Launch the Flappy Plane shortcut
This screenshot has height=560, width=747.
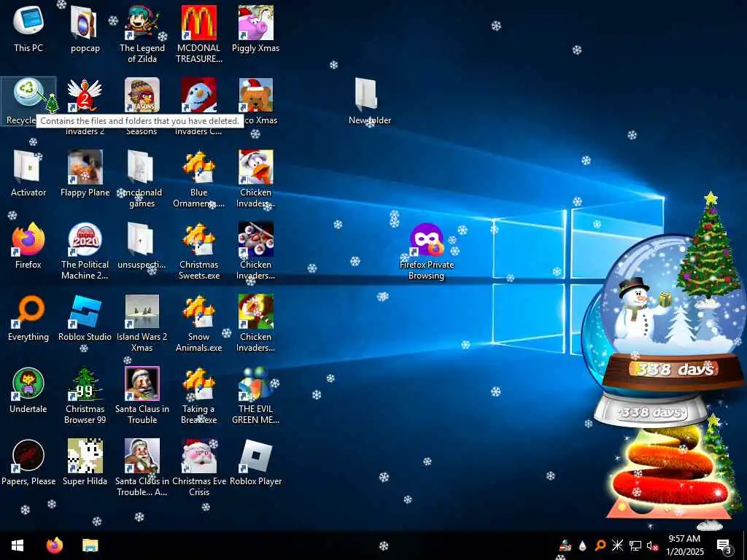pyautogui.click(x=85, y=173)
